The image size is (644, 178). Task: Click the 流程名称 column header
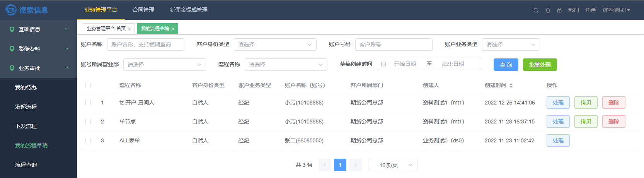coord(130,85)
